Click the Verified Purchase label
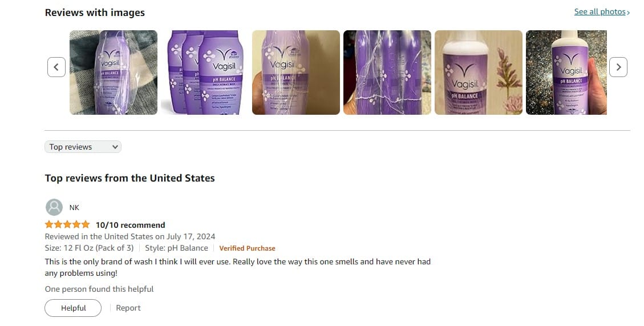Screen dimensions: 644x326 (247, 248)
